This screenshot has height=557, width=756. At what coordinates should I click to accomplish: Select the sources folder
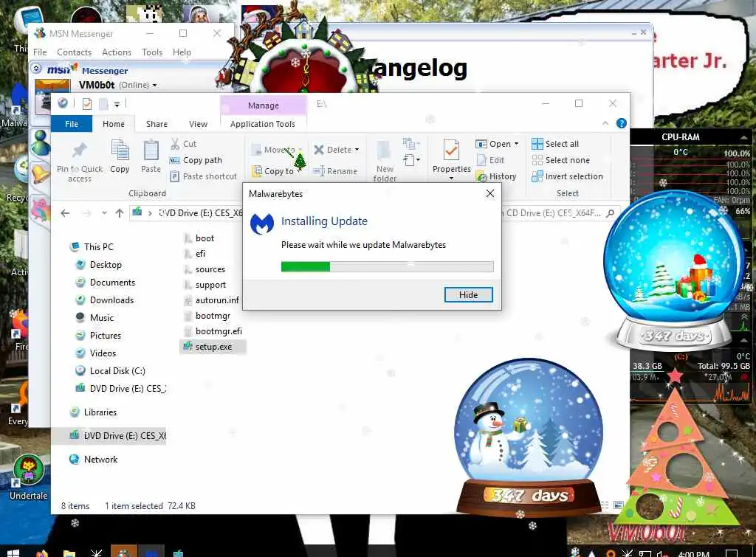point(205,269)
